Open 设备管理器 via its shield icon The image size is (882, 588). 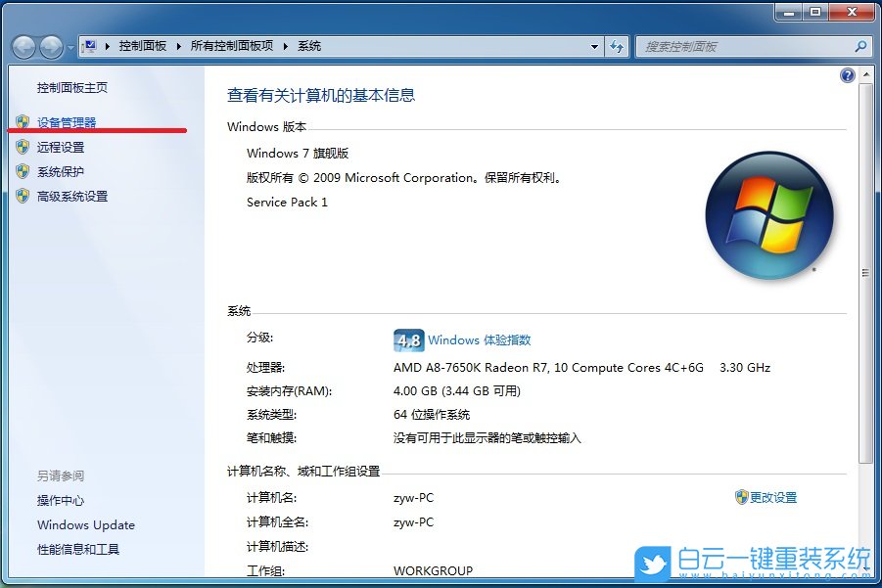[23, 123]
